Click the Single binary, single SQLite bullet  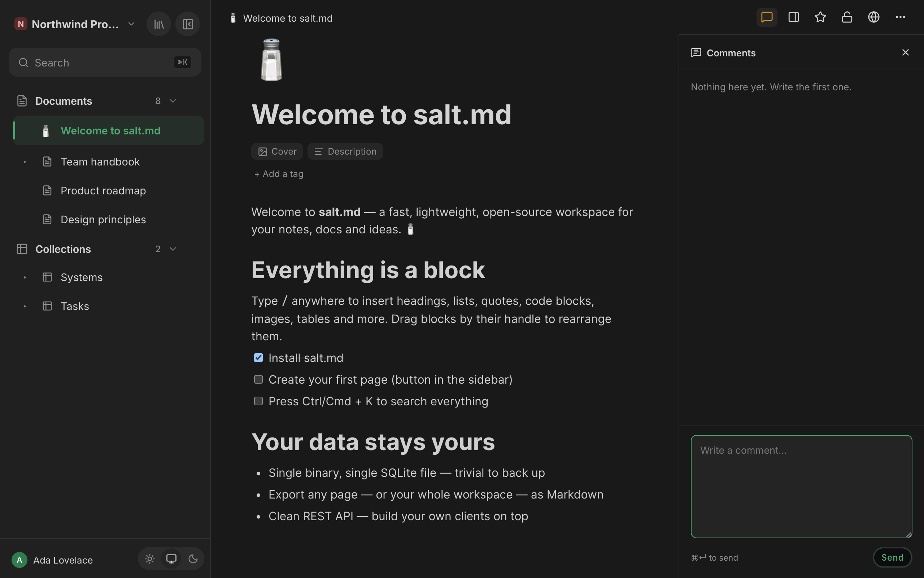[x=407, y=473]
